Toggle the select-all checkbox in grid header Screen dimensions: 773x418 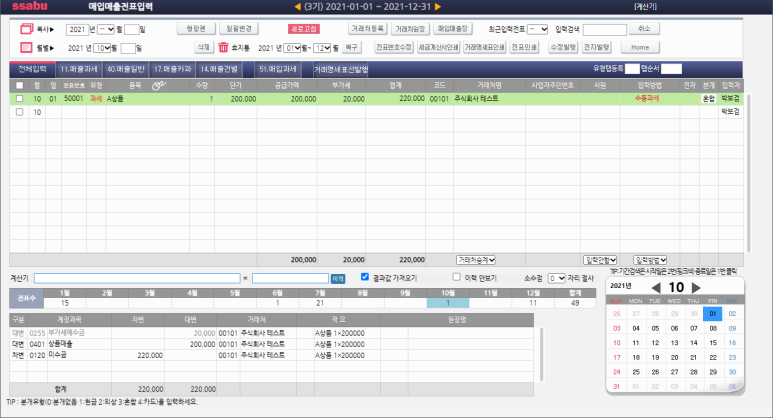(19, 85)
